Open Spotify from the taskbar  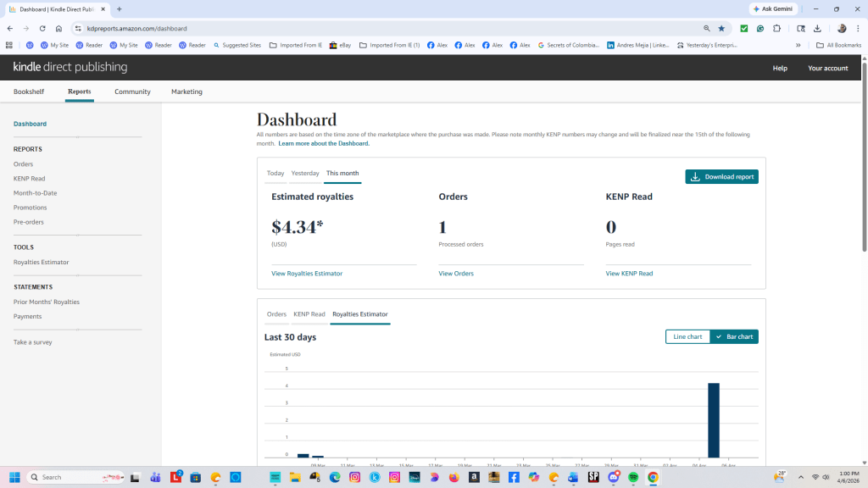633,477
